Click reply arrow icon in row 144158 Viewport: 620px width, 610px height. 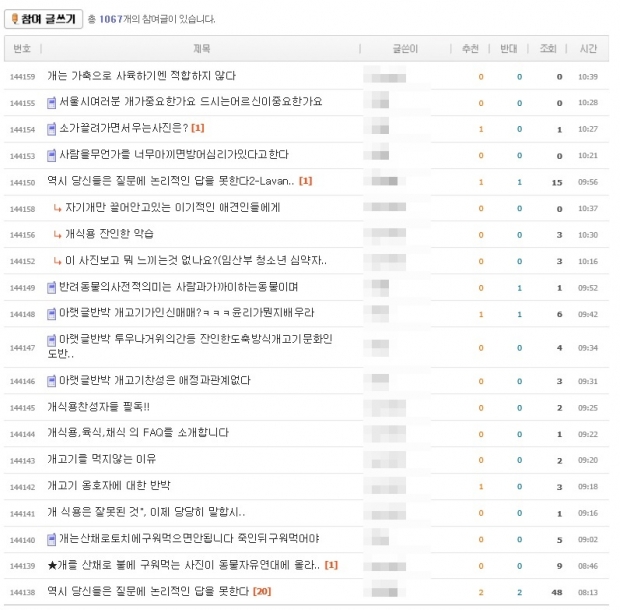(x=58, y=208)
